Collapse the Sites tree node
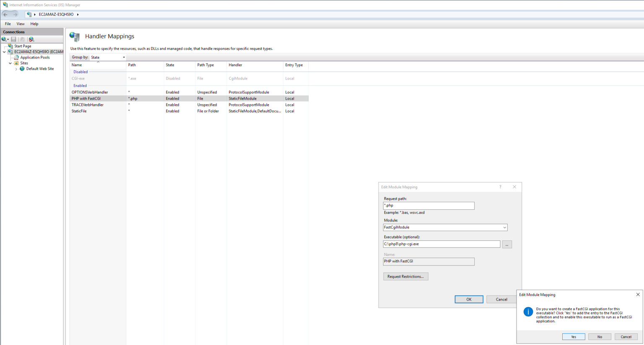This screenshot has height=345, width=644. tap(10, 63)
